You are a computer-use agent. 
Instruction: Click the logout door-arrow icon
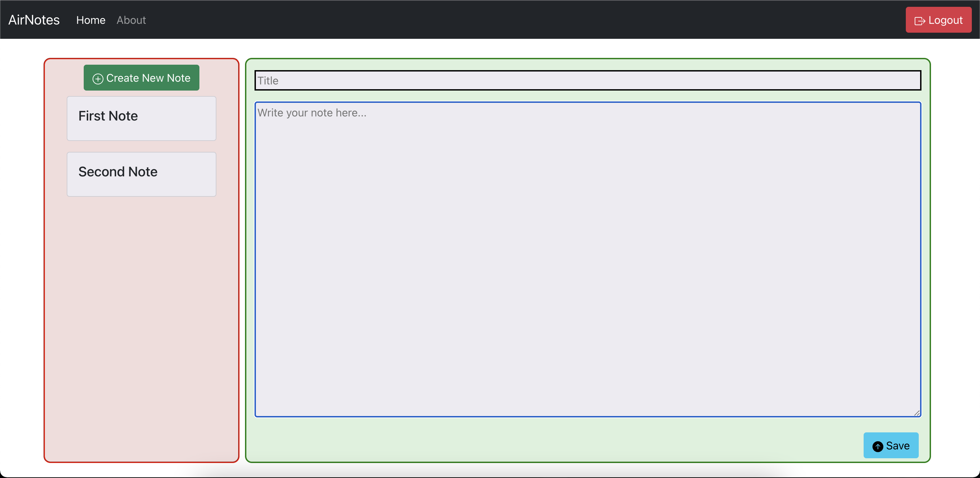point(919,21)
